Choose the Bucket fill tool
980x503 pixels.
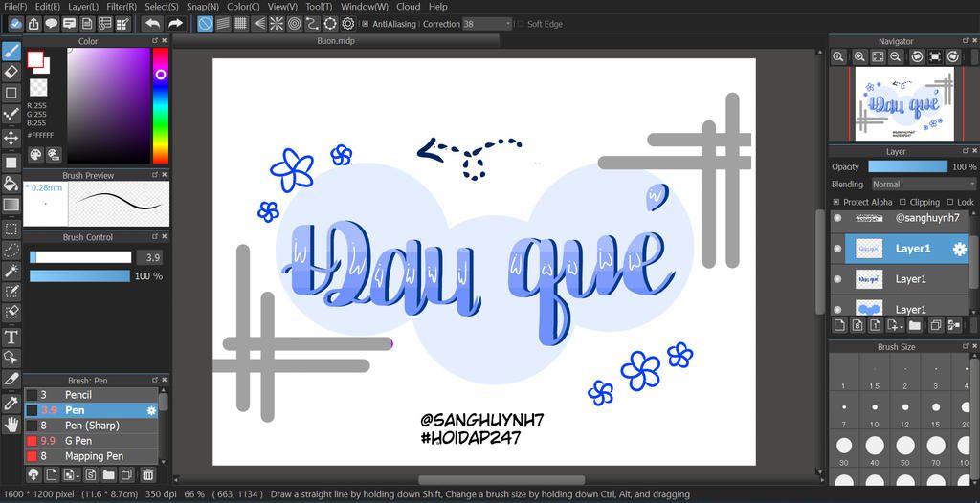(x=11, y=183)
